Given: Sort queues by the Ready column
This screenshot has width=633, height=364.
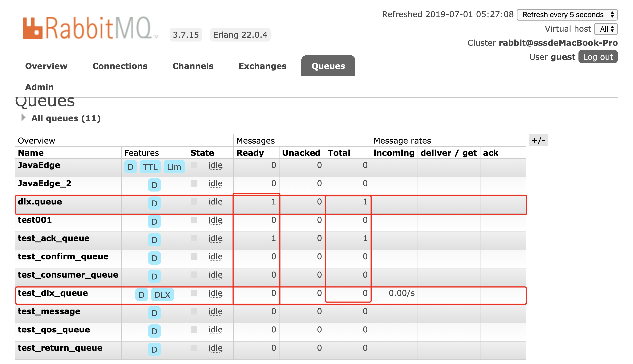Looking at the screenshot, I should [250, 153].
